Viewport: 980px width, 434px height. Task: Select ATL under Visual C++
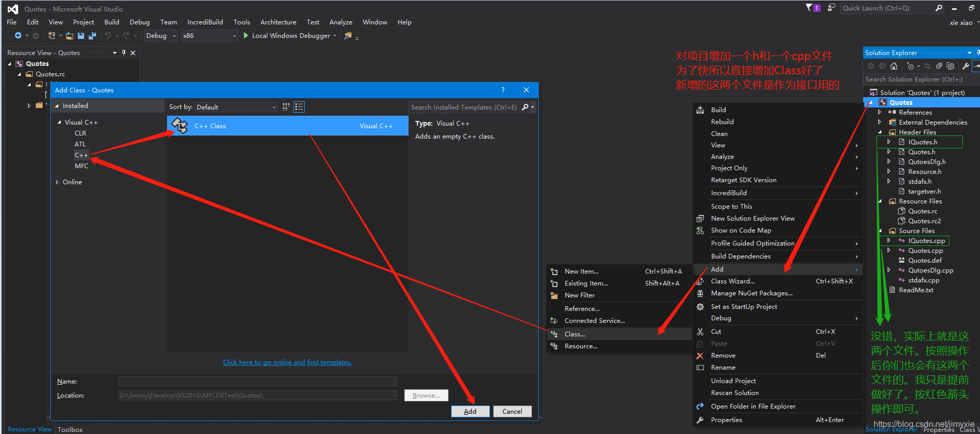click(x=80, y=144)
